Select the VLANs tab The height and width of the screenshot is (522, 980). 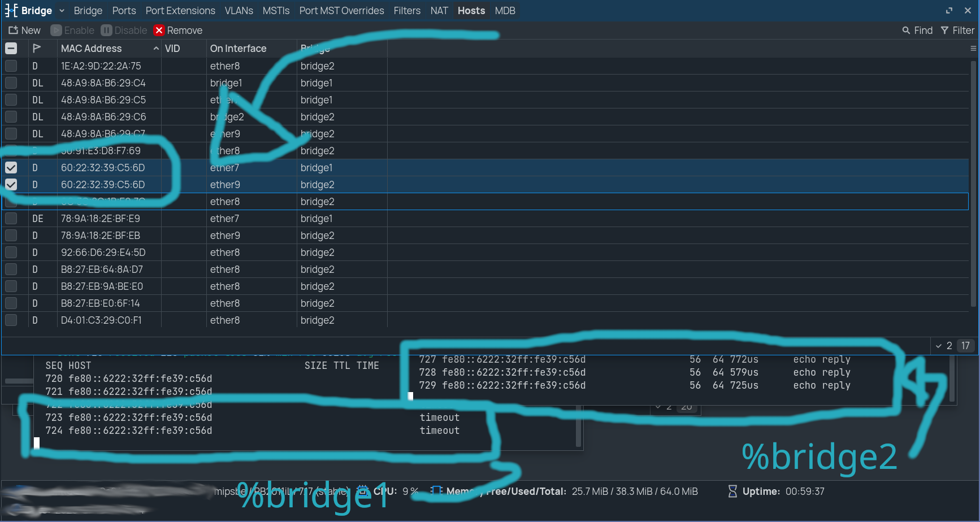239,11
